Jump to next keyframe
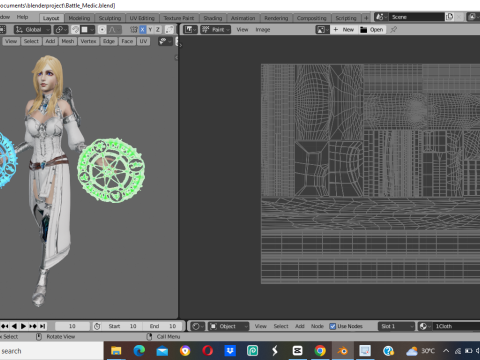This screenshot has height=360, width=480. tap(33, 326)
